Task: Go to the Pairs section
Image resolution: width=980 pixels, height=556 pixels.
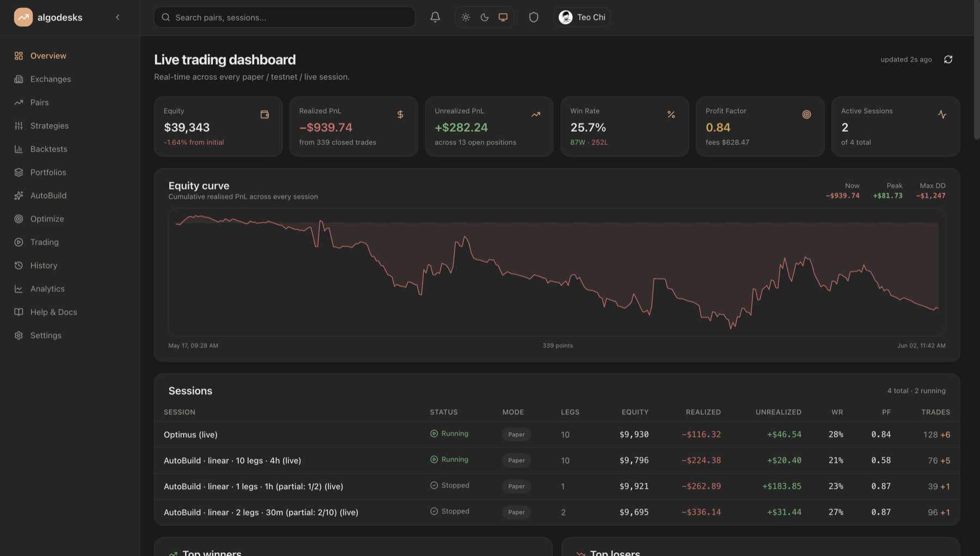Action: coord(70,102)
